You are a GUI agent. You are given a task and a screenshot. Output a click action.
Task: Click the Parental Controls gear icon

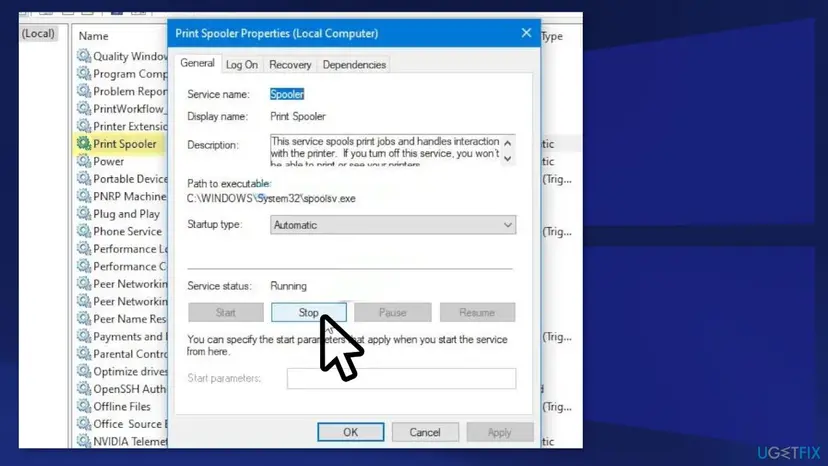click(83, 353)
